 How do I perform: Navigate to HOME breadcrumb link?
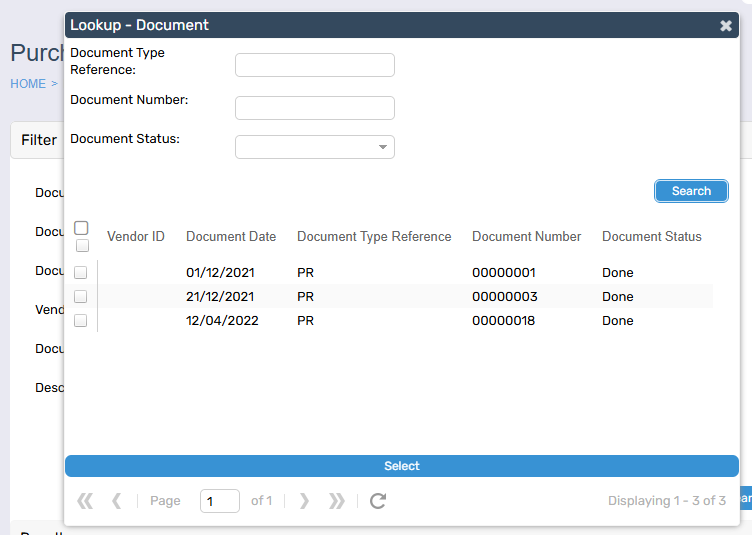28,84
